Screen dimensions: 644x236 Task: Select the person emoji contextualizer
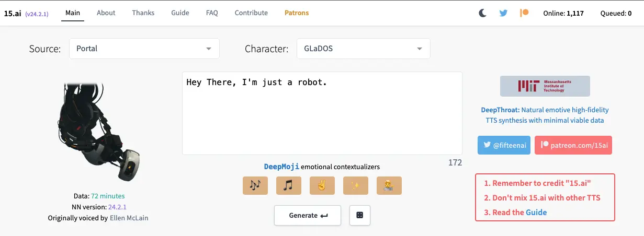[x=389, y=185]
